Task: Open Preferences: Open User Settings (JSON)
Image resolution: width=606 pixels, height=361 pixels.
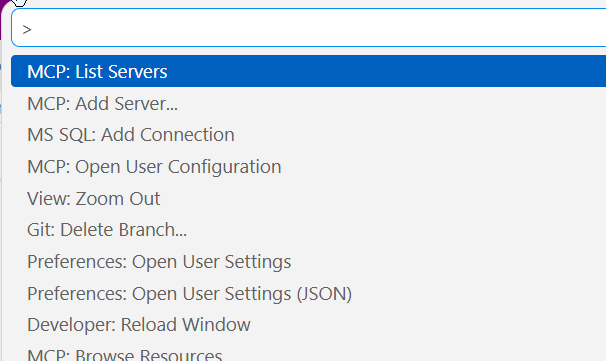Action: tap(308, 293)
